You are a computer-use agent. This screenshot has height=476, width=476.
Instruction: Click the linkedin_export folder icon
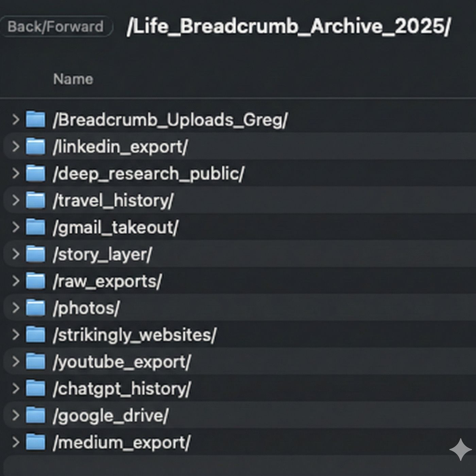click(x=36, y=147)
